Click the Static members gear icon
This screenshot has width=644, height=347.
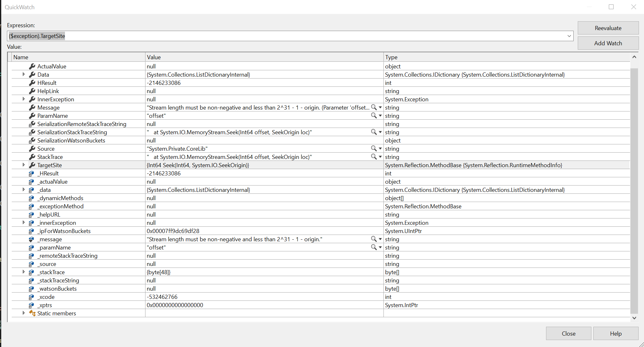(x=32, y=313)
